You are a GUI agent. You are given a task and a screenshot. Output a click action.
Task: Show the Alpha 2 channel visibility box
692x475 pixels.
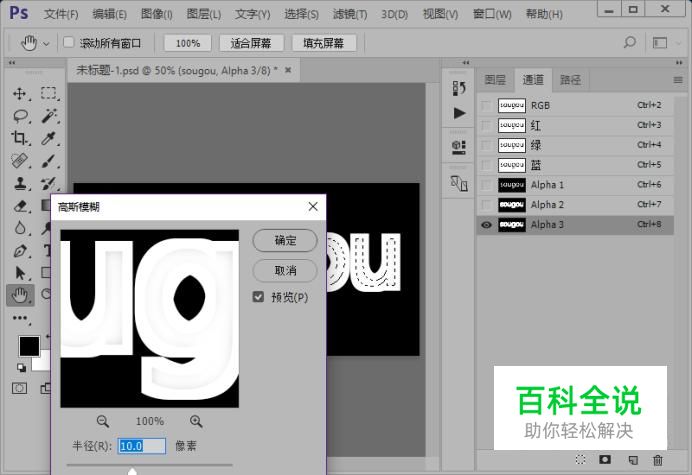pyautogui.click(x=486, y=205)
